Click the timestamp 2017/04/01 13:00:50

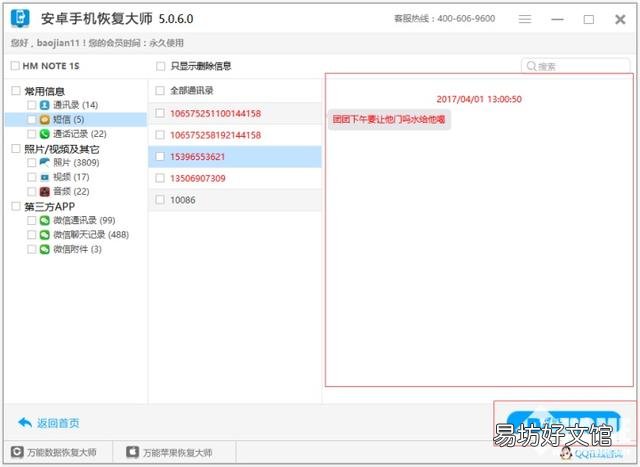click(x=479, y=99)
